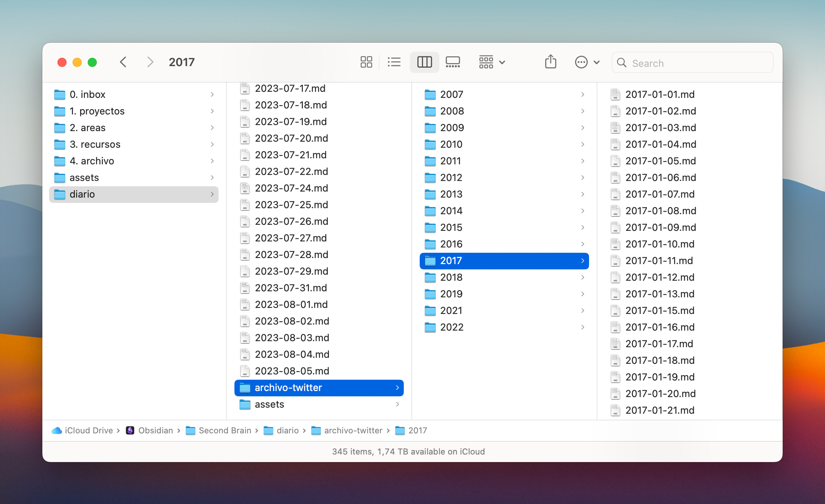Open the 4. archivo folder

[92, 161]
